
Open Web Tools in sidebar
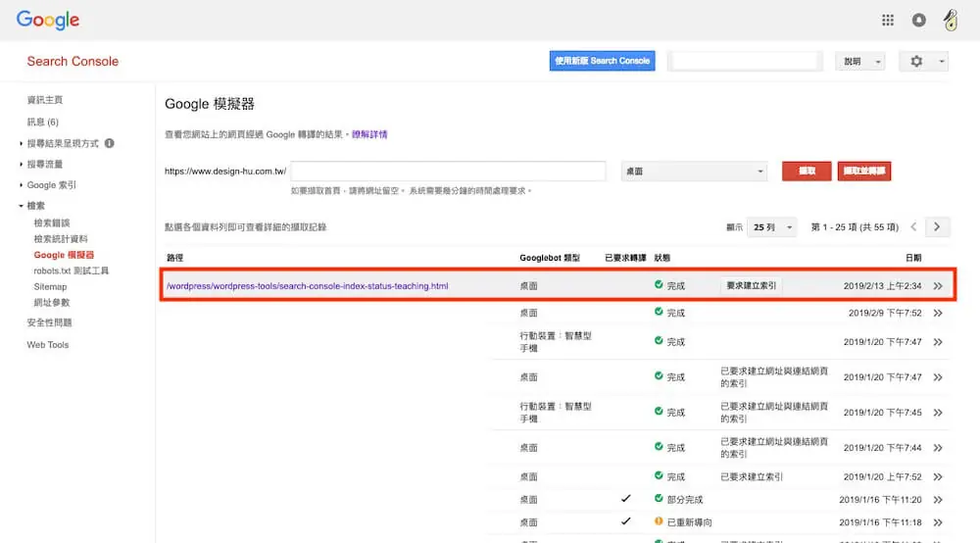47,345
